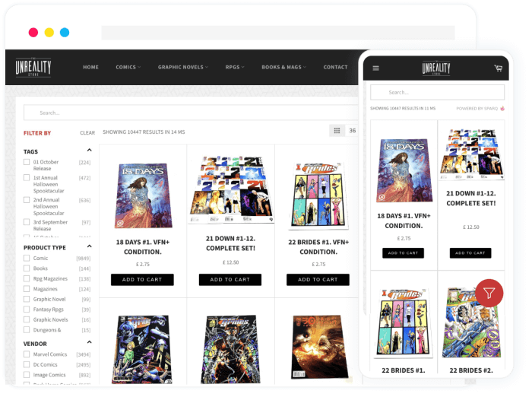Open the mobile shopping cart
Screen dimensions: 532x397
pyautogui.click(x=498, y=68)
